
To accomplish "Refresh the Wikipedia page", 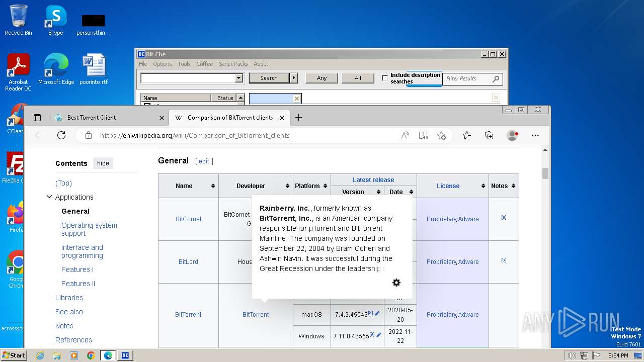I will (x=61, y=135).
